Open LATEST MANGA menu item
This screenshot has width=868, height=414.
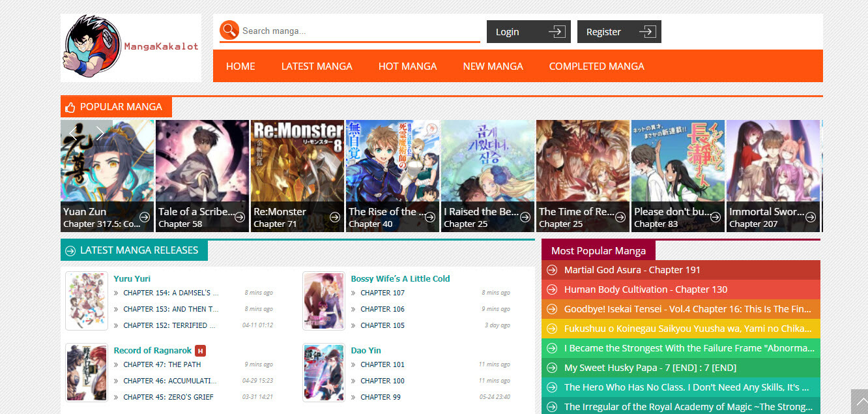tap(317, 66)
